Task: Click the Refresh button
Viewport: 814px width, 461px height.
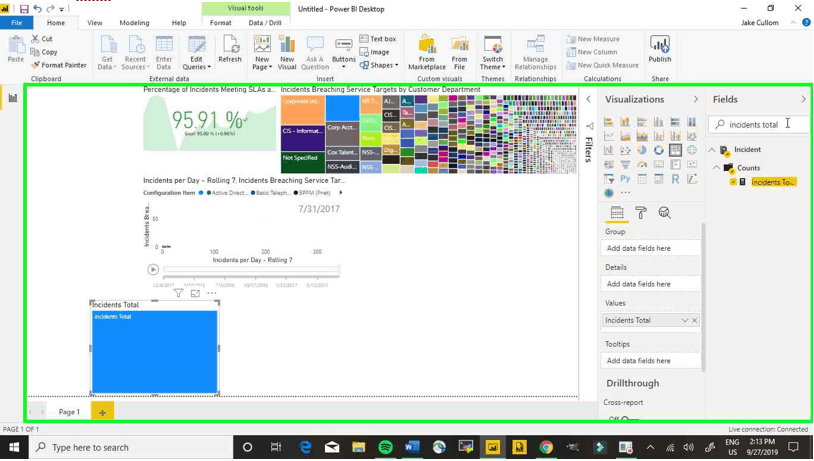Action: pyautogui.click(x=230, y=49)
